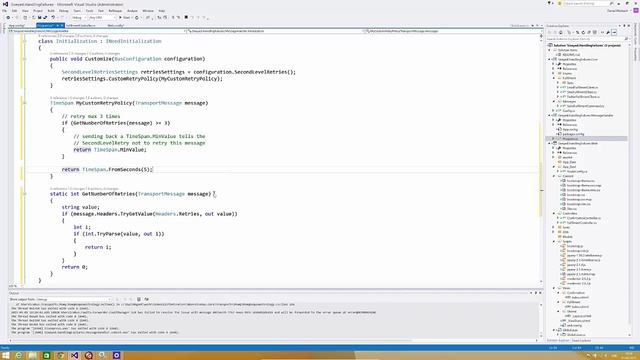Open the Tools menu

pos(89,11)
